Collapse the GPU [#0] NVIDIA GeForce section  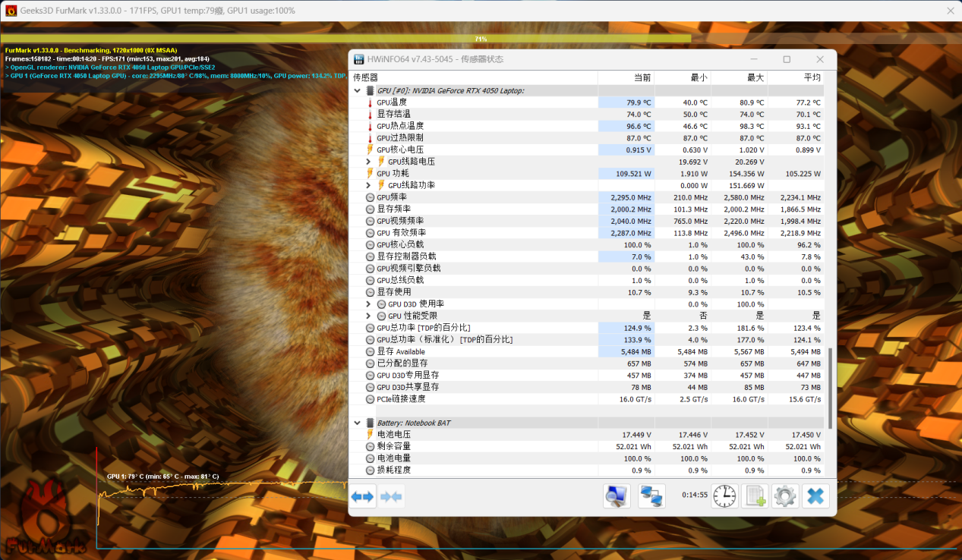coord(358,90)
